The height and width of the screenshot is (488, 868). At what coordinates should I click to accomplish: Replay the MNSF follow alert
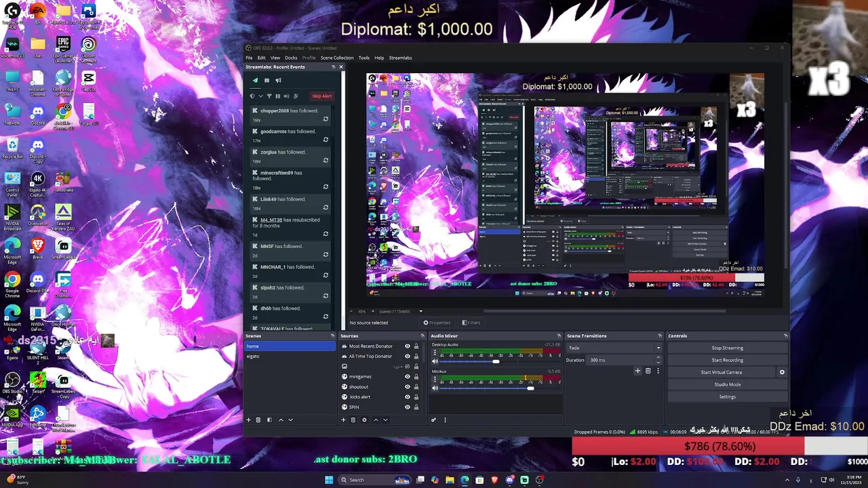tap(325, 255)
